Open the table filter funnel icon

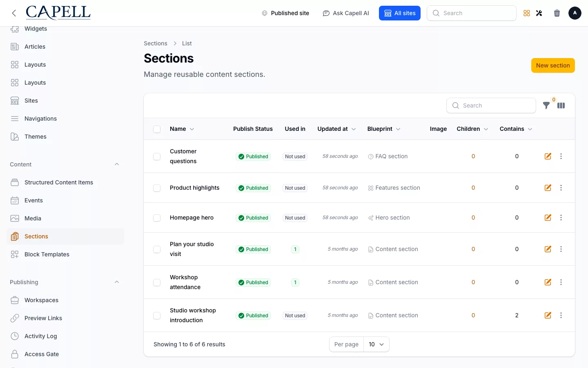click(x=546, y=105)
